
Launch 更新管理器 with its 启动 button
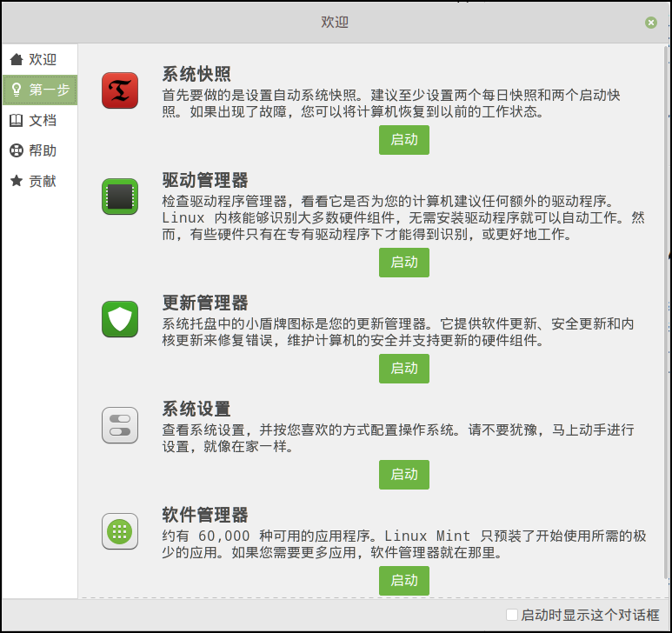pos(403,369)
